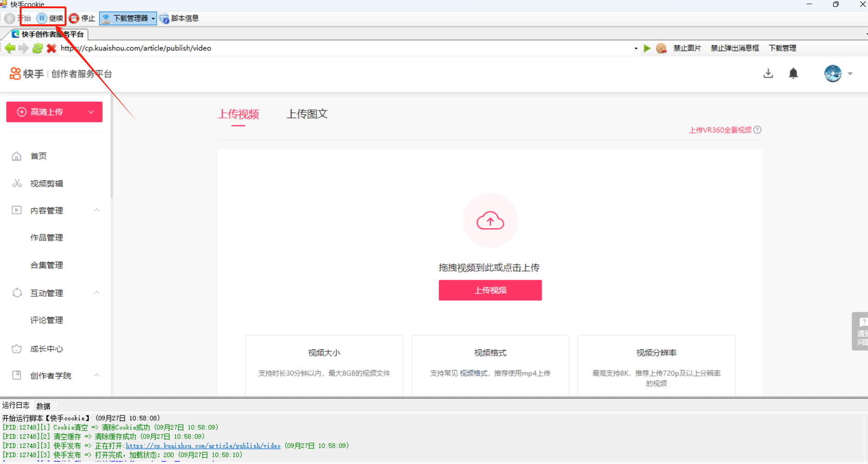
Task: Click the URL address field
Action: tap(344, 48)
